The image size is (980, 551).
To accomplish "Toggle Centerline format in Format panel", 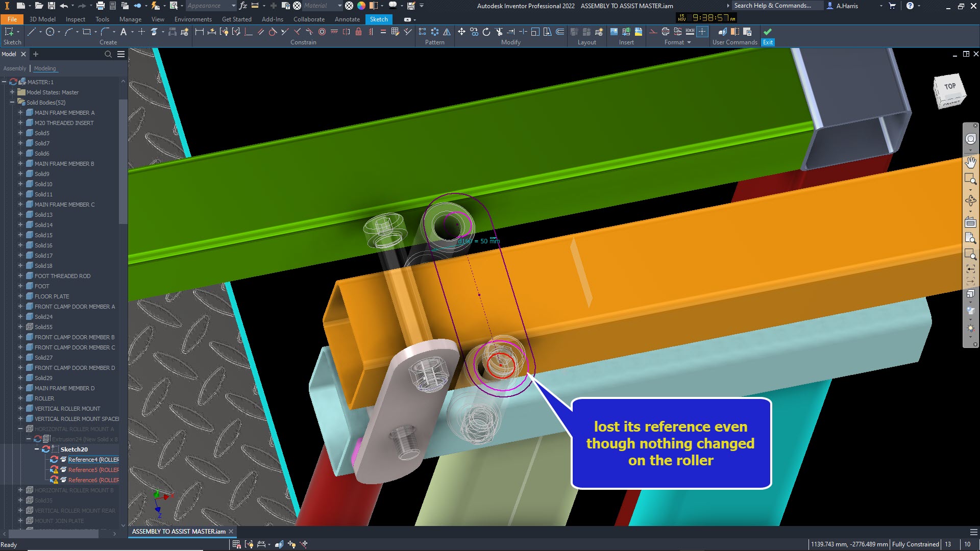I will tap(666, 32).
